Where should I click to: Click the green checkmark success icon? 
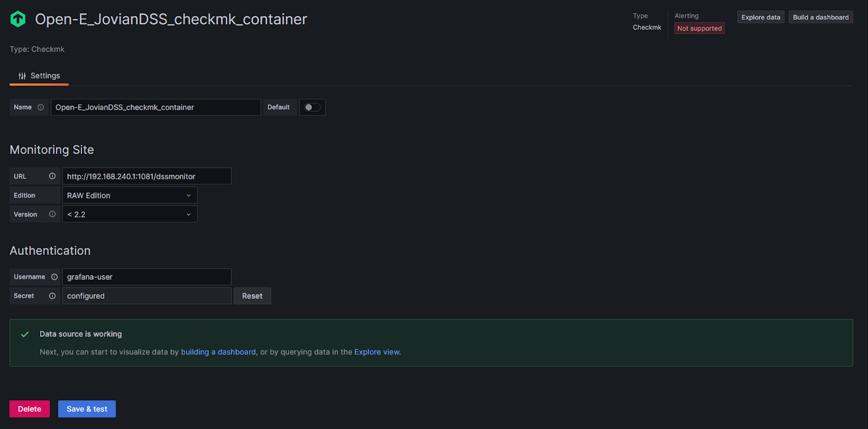pyautogui.click(x=25, y=334)
